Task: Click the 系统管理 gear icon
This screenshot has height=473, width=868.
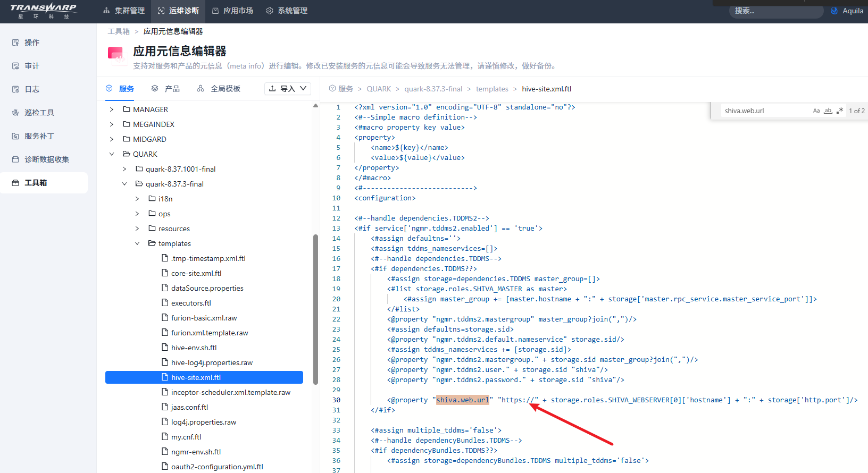Action: pyautogui.click(x=270, y=11)
